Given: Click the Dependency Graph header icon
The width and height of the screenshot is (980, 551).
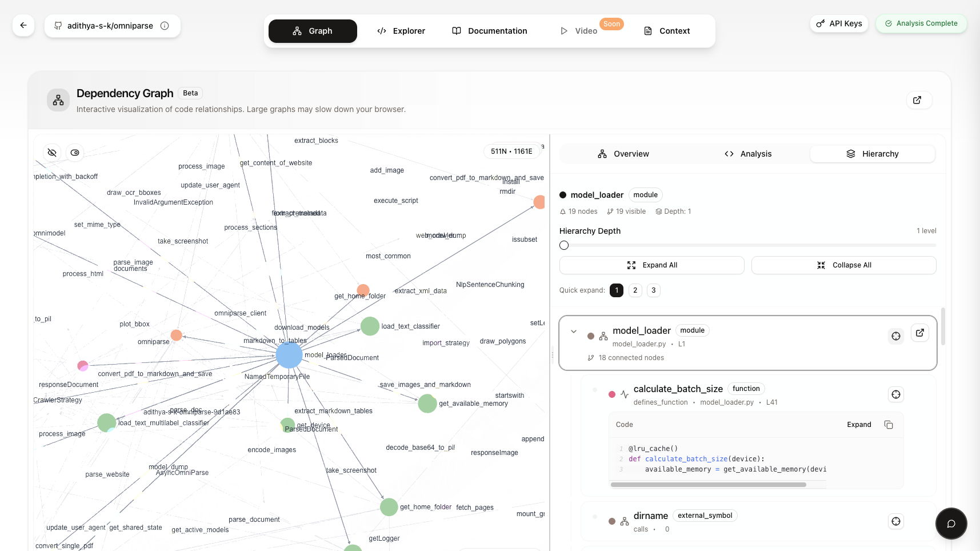Looking at the screenshot, I should 58,100.
